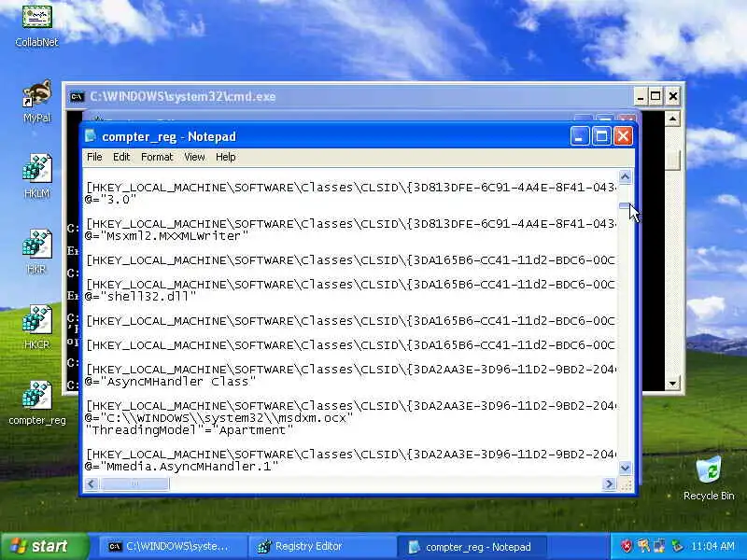Click the Notepad horizontal scrollbar thumb
This screenshot has width=747, height=560.
(134, 483)
